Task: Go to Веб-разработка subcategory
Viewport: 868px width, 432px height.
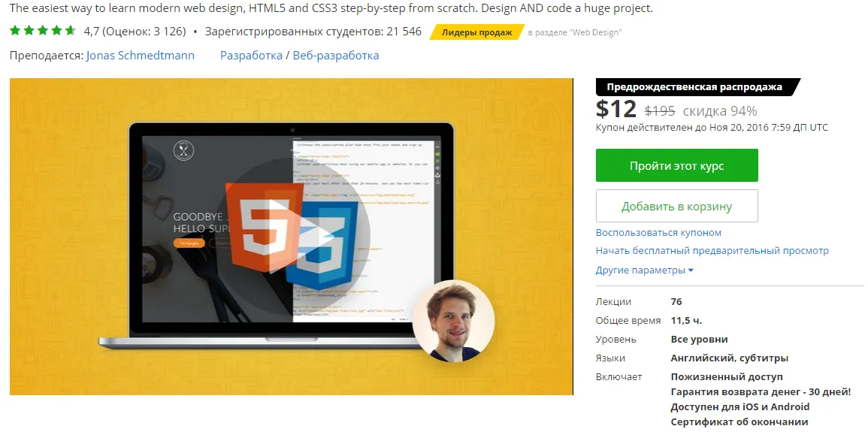Action: [x=336, y=56]
